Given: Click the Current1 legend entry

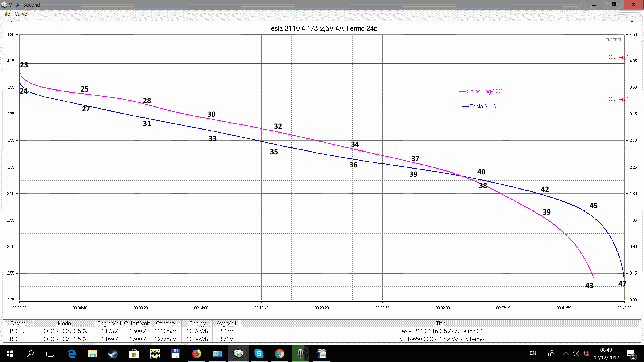Looking at the screenshot, I should point(618,57).
